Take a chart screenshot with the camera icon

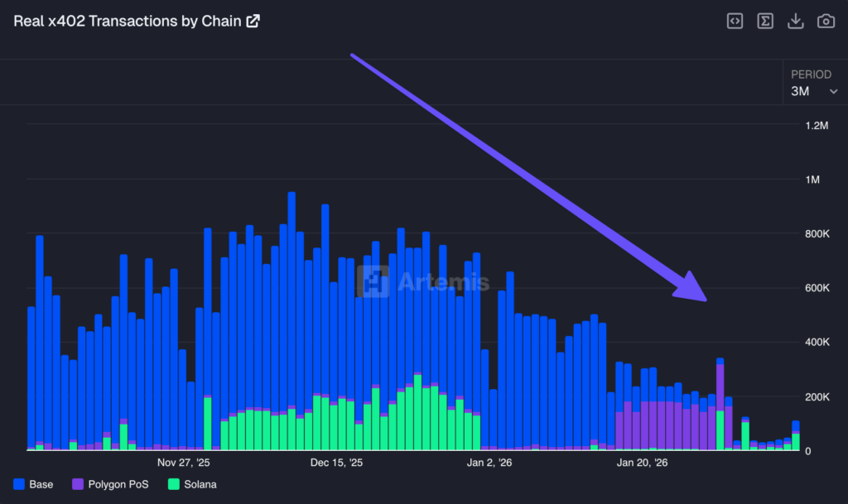[x=825, y=21]
